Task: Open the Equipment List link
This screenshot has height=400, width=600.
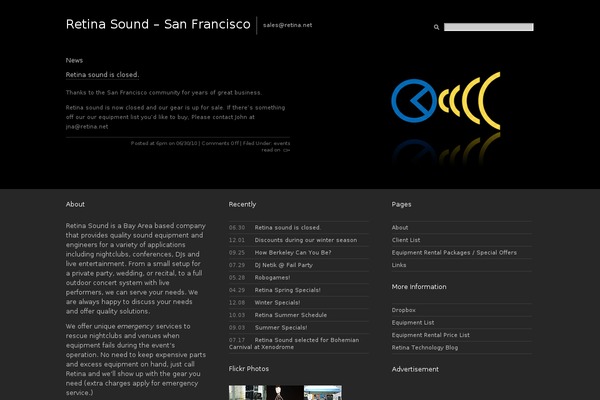Action: (412, 323)
